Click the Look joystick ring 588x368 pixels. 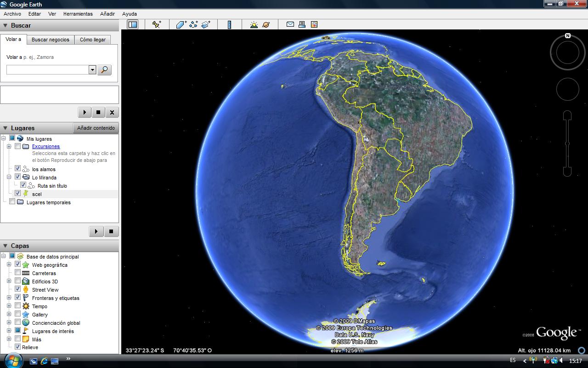pos(568,52)
